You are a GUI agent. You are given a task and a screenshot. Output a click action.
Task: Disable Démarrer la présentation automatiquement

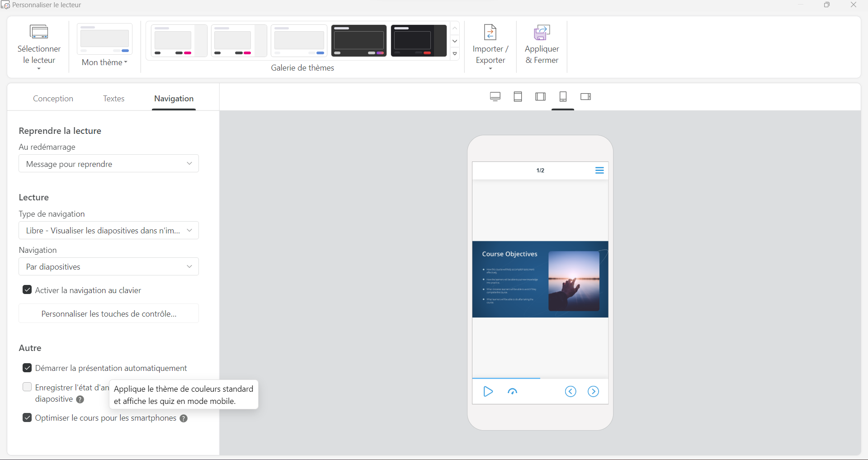point(27,368)
